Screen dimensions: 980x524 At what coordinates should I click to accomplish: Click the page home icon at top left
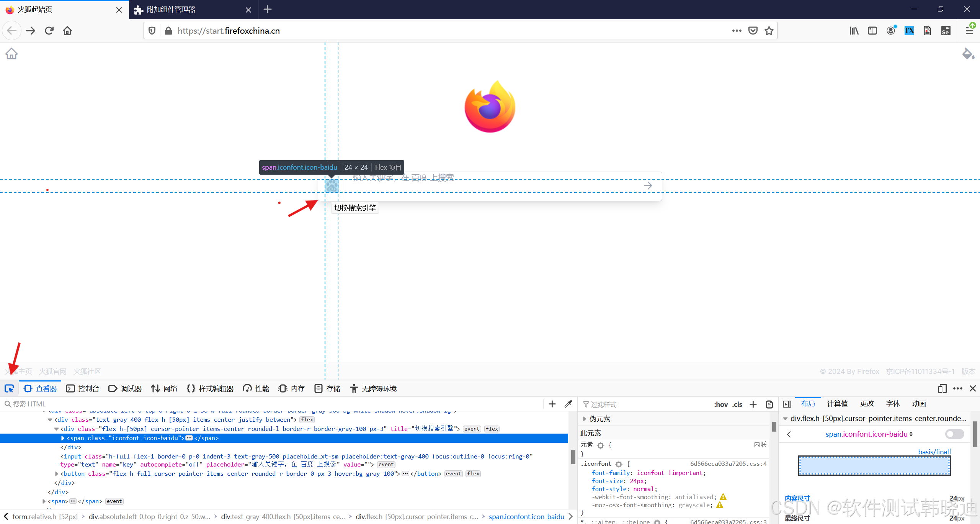tap(11, 54)
